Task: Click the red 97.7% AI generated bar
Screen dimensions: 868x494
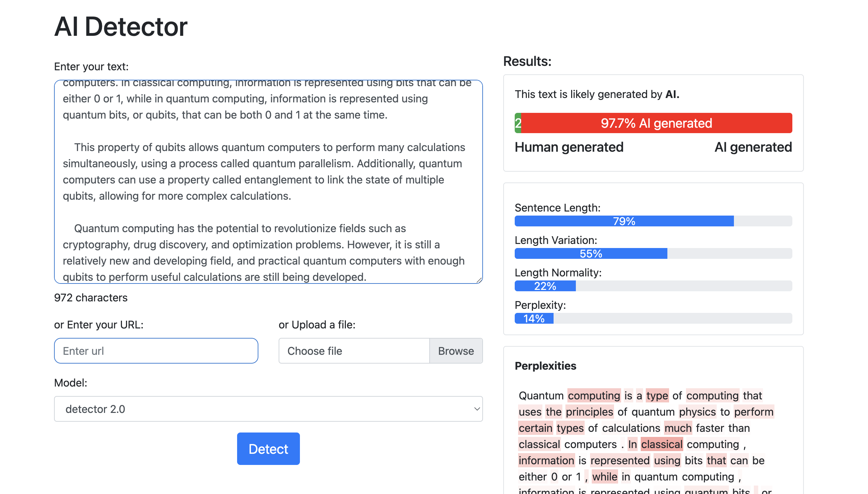Action: [656, 123]
